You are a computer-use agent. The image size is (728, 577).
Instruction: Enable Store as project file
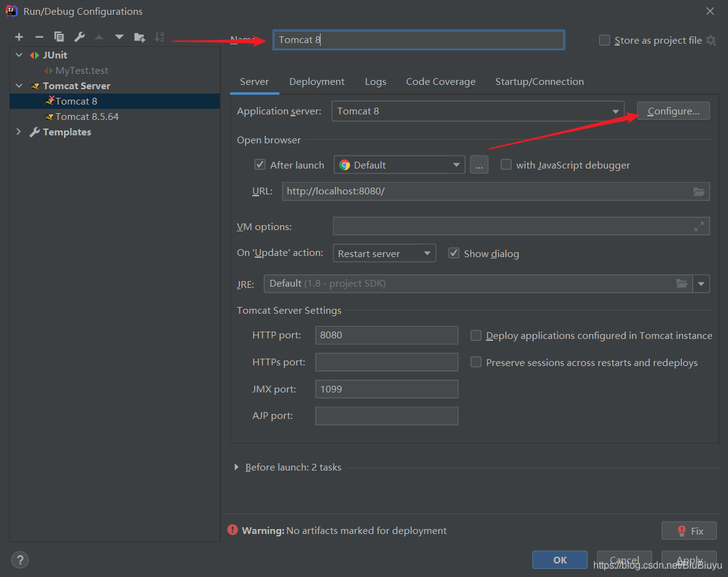(x=604, y=41)
